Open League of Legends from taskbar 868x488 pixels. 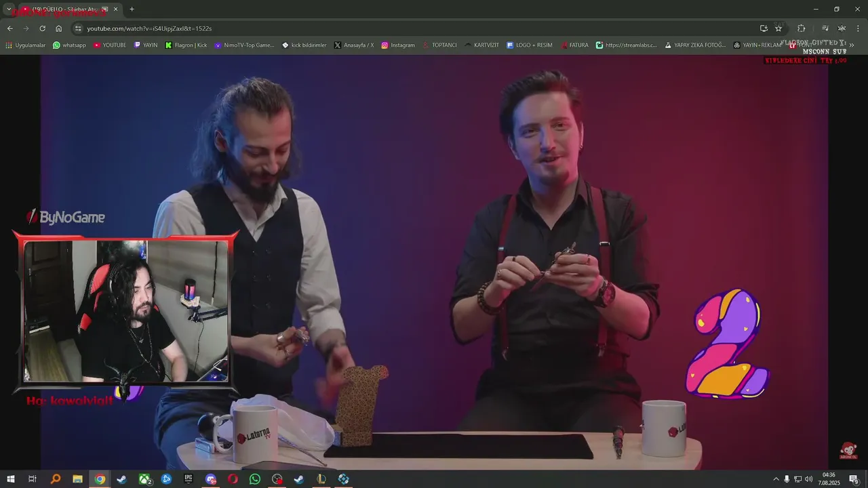point(321,479)
